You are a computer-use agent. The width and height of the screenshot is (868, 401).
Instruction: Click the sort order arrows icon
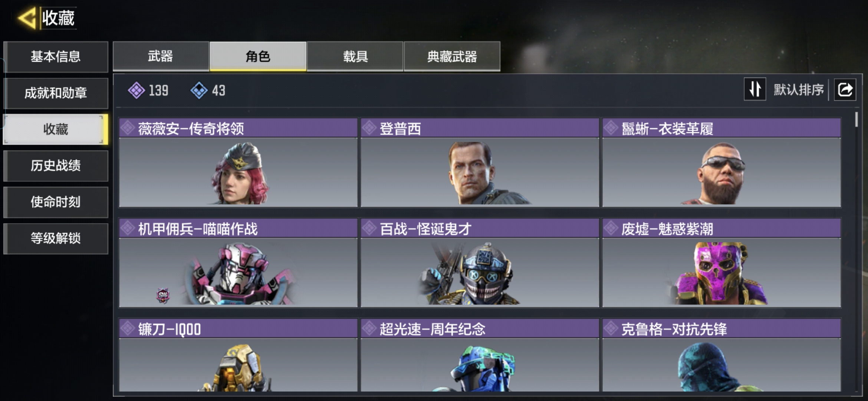tap(755, 89)
